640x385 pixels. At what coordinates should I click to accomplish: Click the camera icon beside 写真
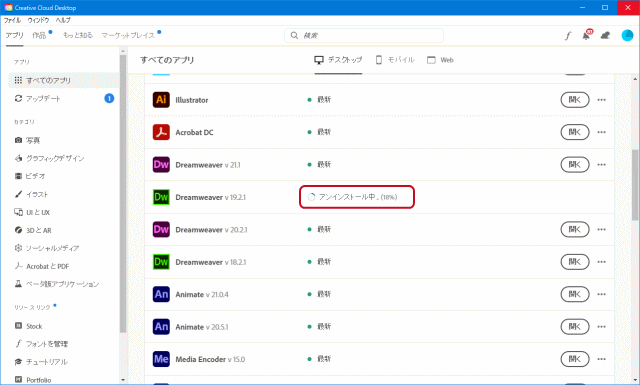pos(18,140)
